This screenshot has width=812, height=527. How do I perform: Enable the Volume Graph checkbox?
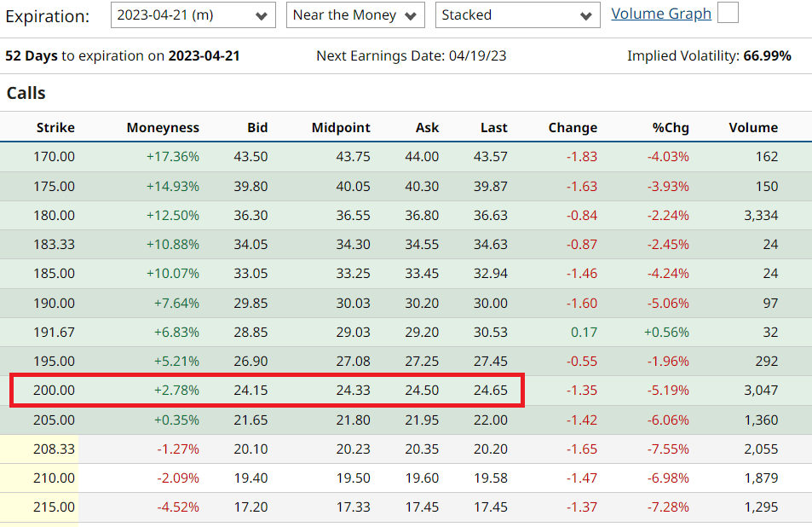728,13
